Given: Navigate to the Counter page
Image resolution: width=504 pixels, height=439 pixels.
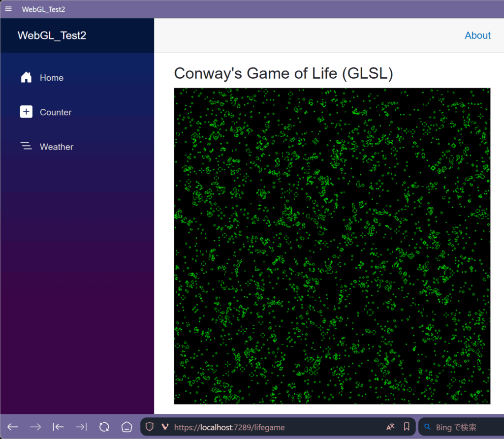Looking at the screenshot, I should [55, 112].
